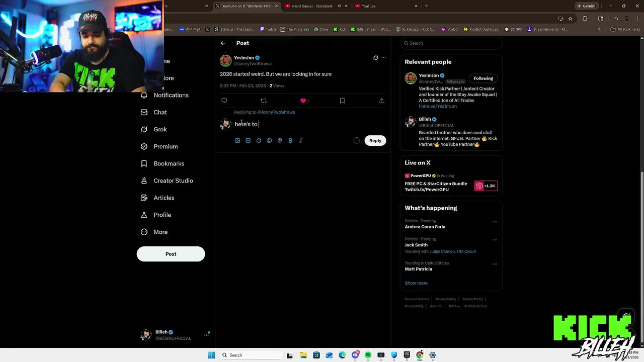The width and height of the screenshot is (644, 362).
Task: Click the large Post button in sidebar
Action: click(171, 254)
